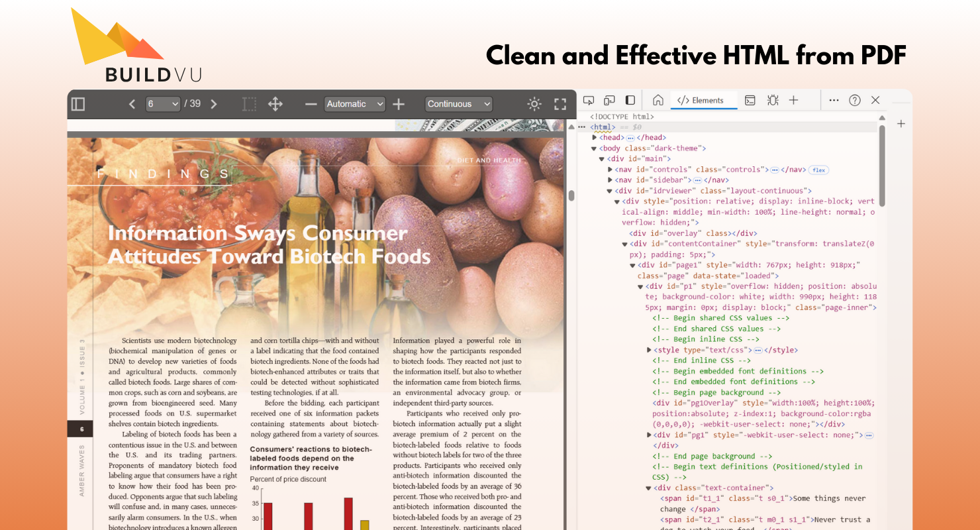The height and width of the screenshot is (530, 980).
Task: Click the flex badge next to nav controls
Action: [x=818, y=170]
